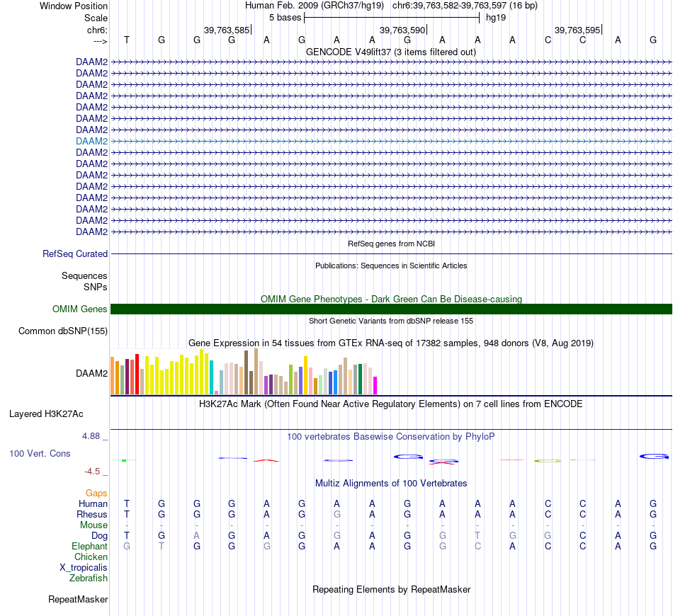
Task: Click the cyan bar in the GTEx chart
Action: tap(212, 377)
